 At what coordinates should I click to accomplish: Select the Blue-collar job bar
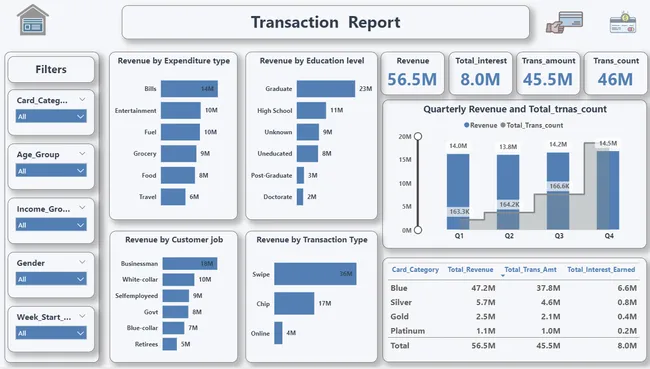pyautogui.click(x=173, y=328)
